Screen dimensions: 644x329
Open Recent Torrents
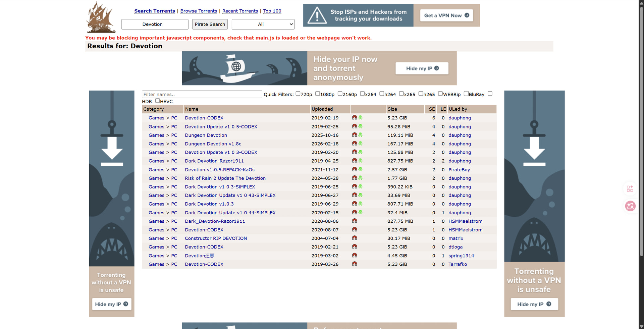pyautogui.click(x=240, y=11)
